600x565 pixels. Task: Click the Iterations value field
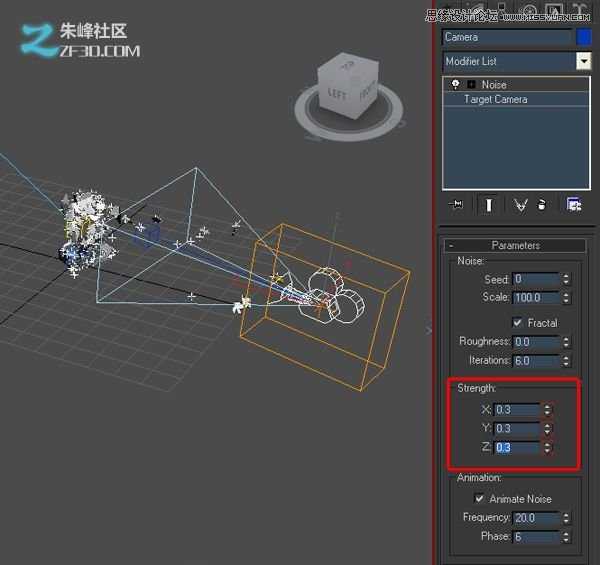tap(536, 361)
